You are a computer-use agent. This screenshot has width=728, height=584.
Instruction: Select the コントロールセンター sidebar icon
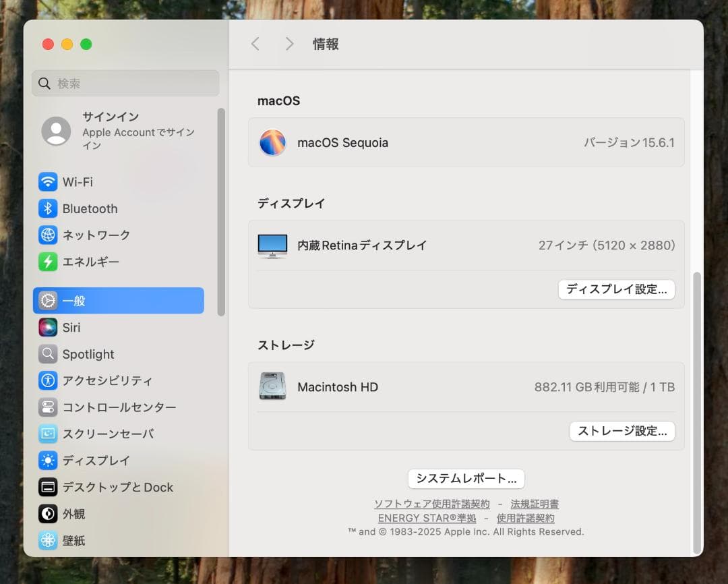(48, 407)
